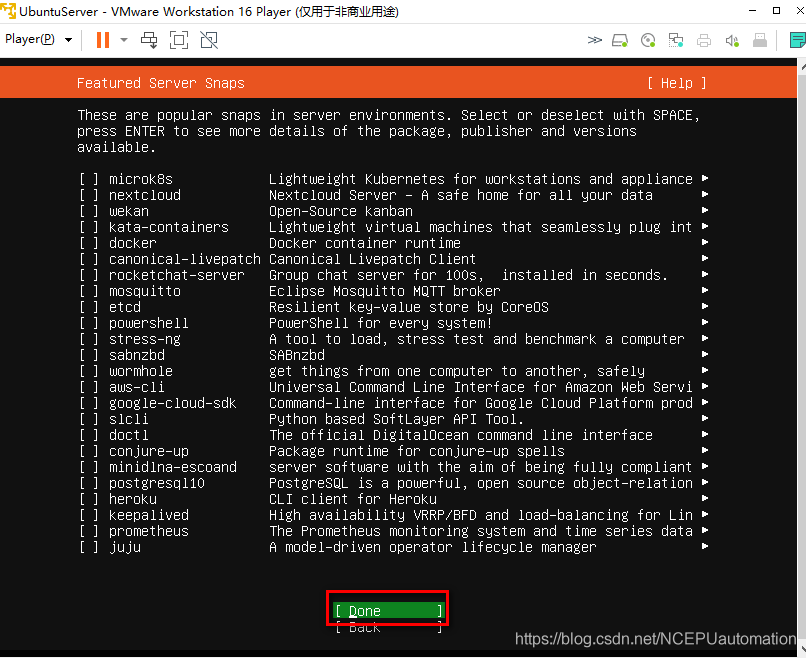
Task: Click 'Docker container runtime' description
Action: pyautogui.click(x=364, y=243)
